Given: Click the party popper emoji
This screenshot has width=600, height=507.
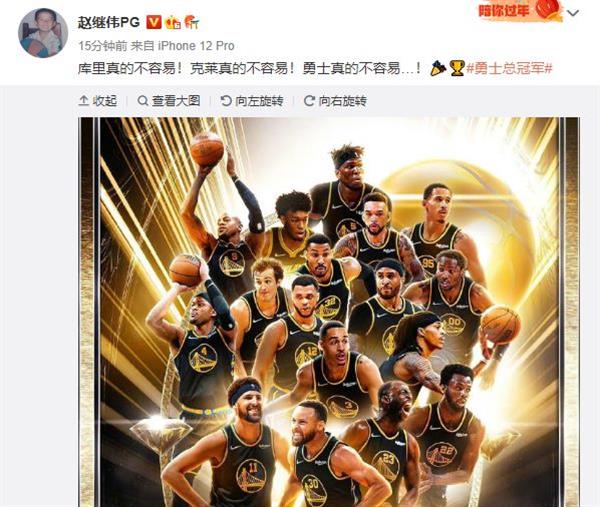Looking at the screenshot, I should (x=438, y=68).
